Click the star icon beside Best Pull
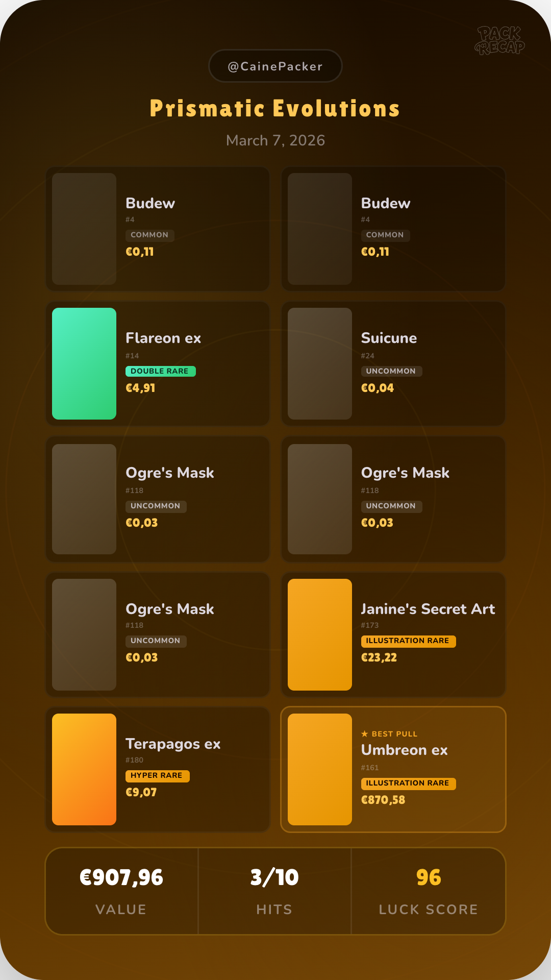This screenshot has width=551, height=980. [x=365, y=734]
